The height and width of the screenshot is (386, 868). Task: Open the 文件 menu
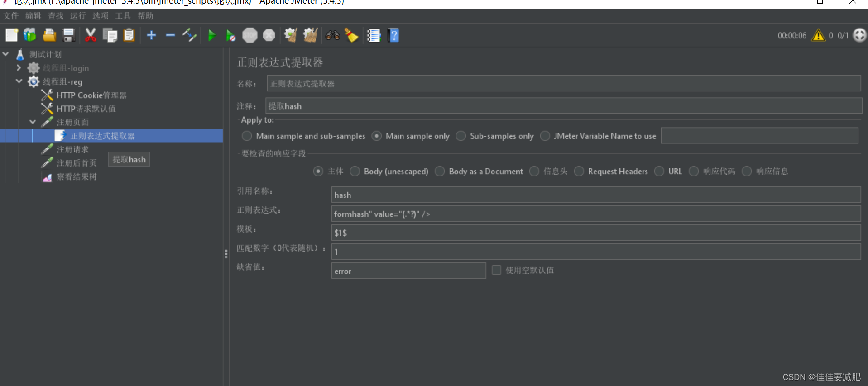11,16
